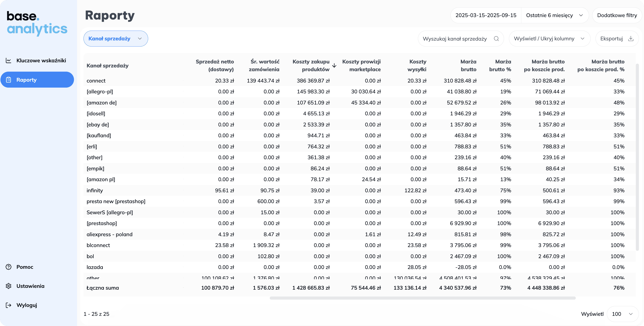Click the Raporty clipboard icon in sidebar
This screenshot has width=644, height=326.
click(x=8, y=80)
